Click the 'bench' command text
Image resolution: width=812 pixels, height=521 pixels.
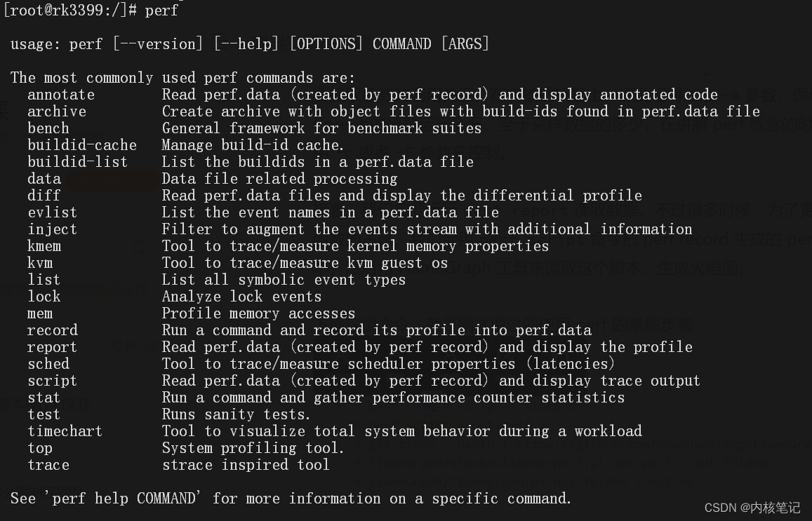pos(48,128)
